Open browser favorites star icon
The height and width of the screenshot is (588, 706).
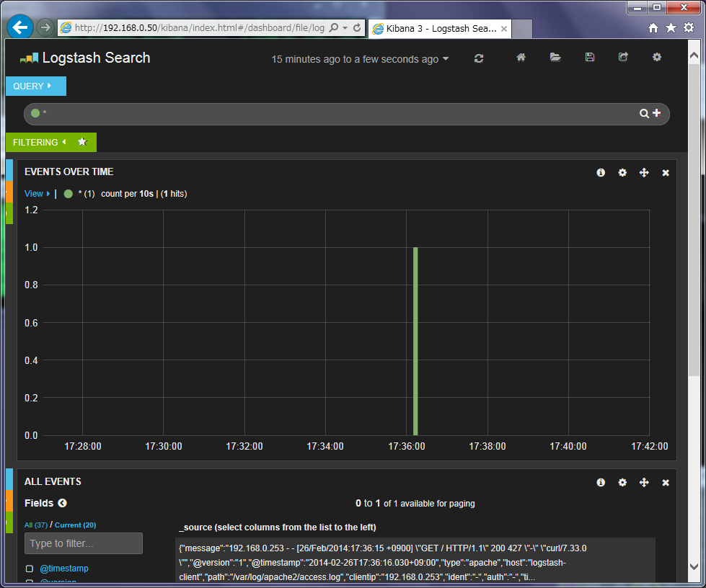[671, 28]
